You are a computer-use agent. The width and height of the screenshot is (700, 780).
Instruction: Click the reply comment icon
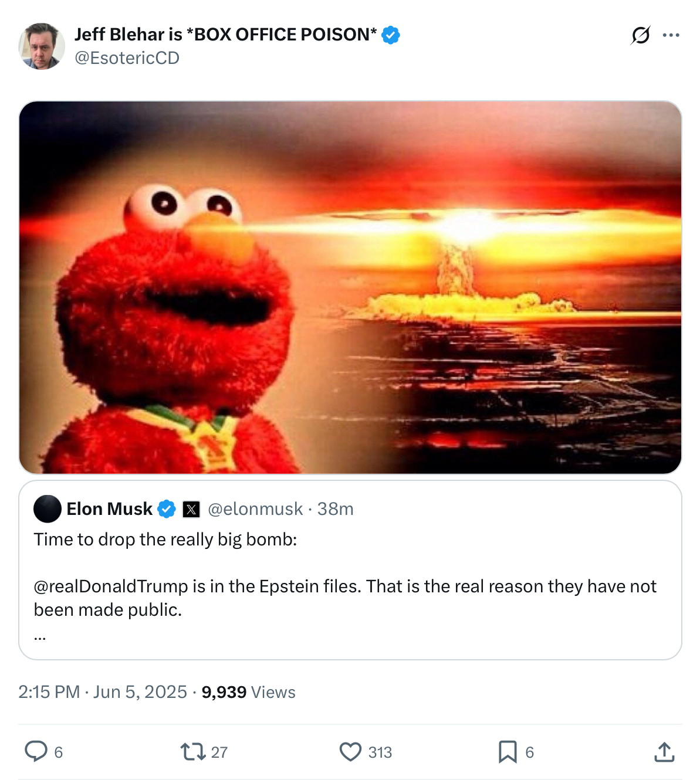36,751
